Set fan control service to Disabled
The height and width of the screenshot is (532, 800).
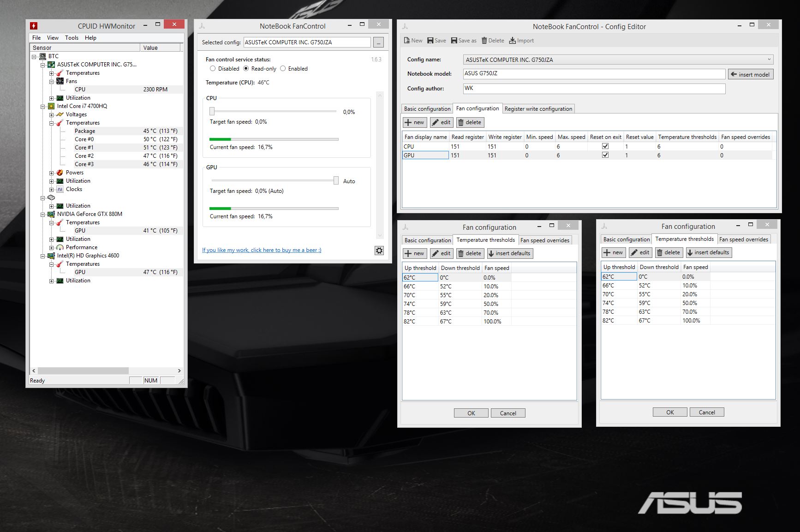(x=213, y=68)
